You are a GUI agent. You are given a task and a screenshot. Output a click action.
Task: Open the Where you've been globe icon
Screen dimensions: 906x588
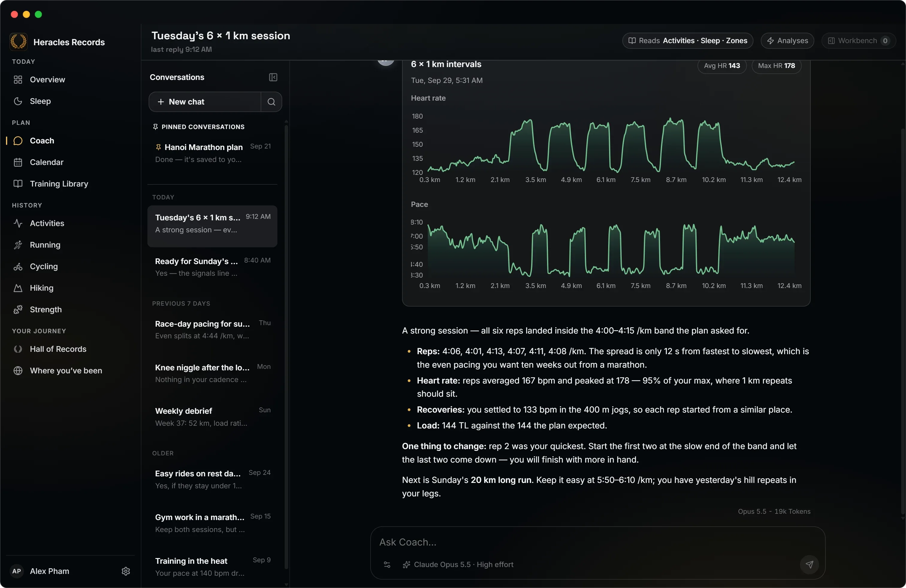coord(18,371)
